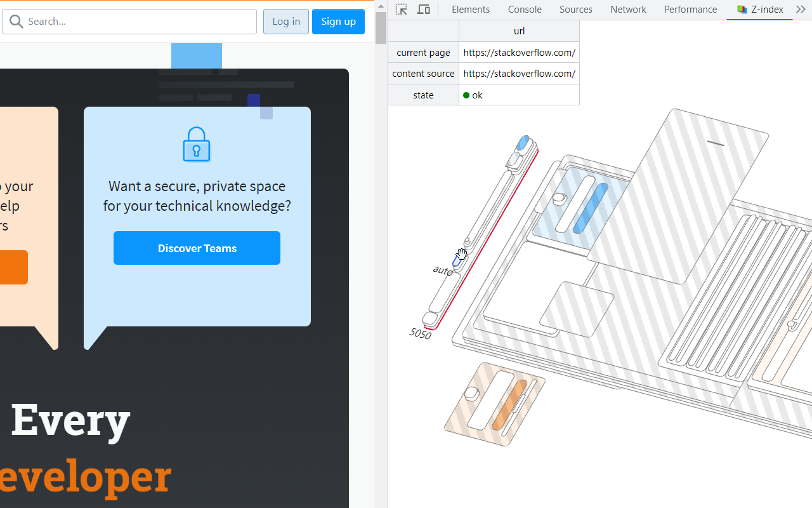
Task: Toggle the device toolbar icon
Action: coord(424,10)
